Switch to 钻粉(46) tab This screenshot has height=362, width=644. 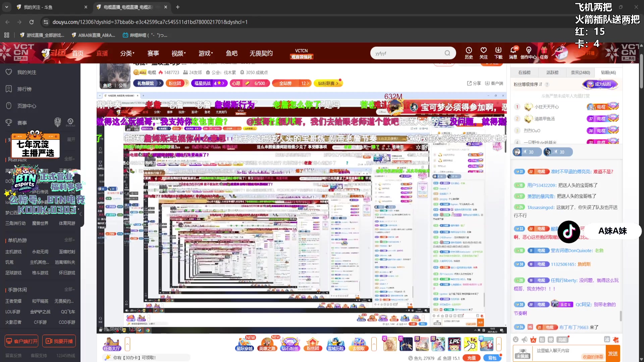pyautogui.click(x=608, y=72)
